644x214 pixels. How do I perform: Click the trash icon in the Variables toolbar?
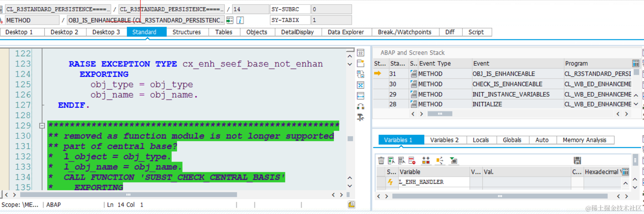tap(381, 161)
